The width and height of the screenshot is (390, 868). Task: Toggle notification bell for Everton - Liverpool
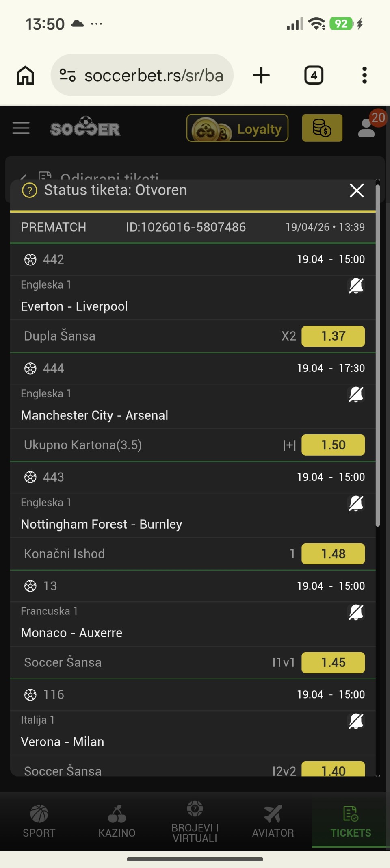click(x=356, y=286)
